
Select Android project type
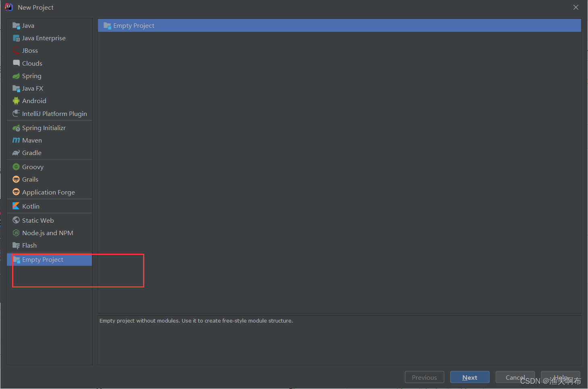click(50, 101)
